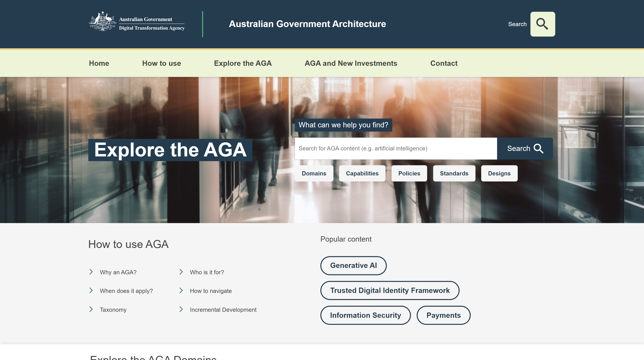
Task: Select the Capabilities filter button
Action: pyautogui.click(x=362, y=173)
